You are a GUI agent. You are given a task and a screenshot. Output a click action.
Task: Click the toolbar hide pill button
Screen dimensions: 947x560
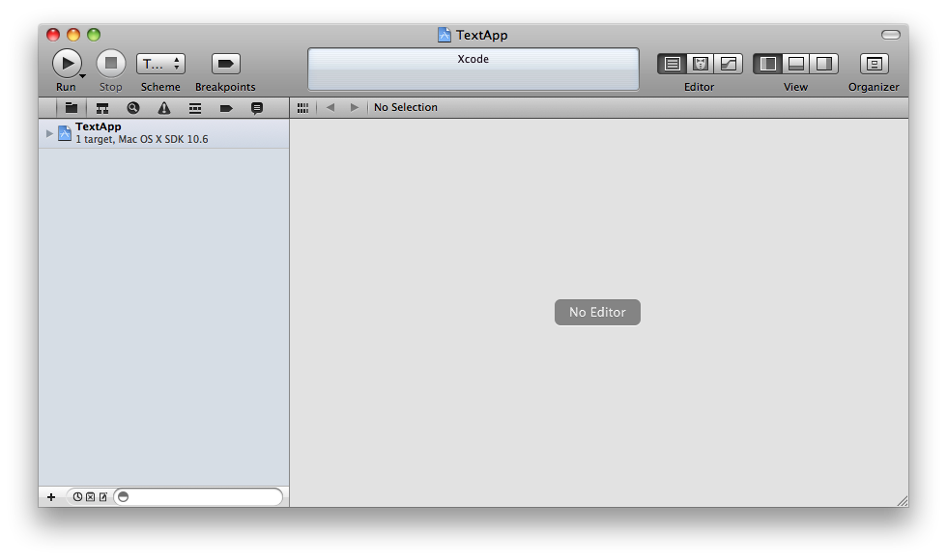890,35
